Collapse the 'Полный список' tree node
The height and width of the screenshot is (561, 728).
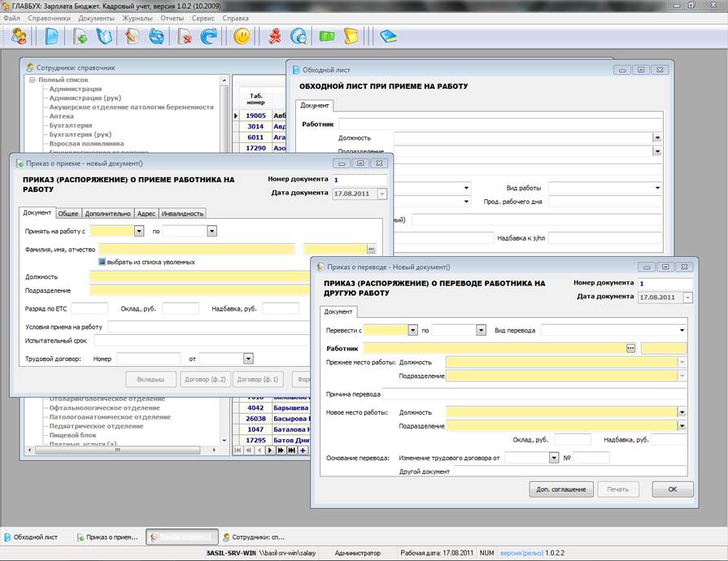(32, 80)
